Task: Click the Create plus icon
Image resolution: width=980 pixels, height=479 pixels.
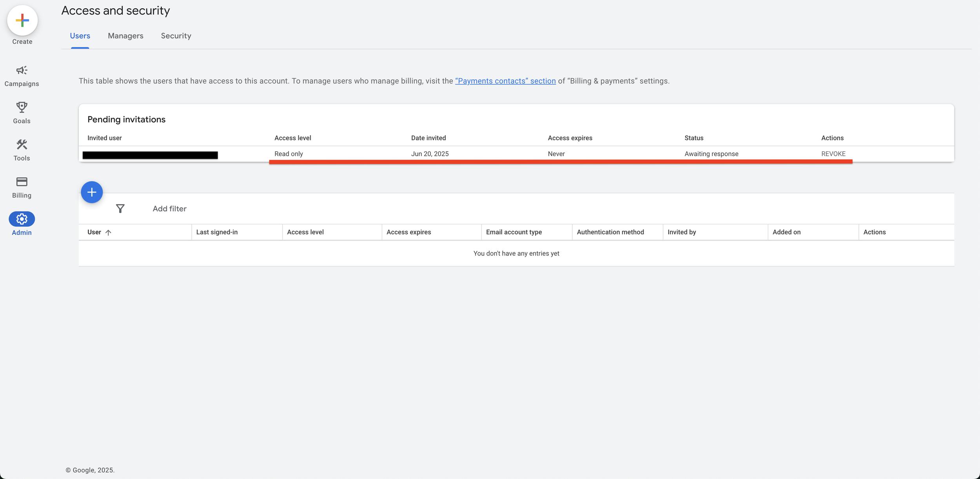Action: 22,20
